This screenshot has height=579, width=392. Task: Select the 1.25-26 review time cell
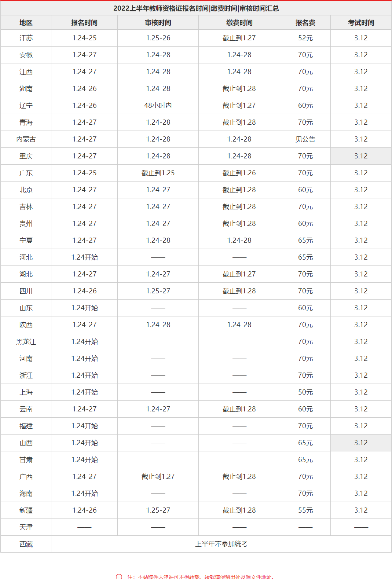158,38
